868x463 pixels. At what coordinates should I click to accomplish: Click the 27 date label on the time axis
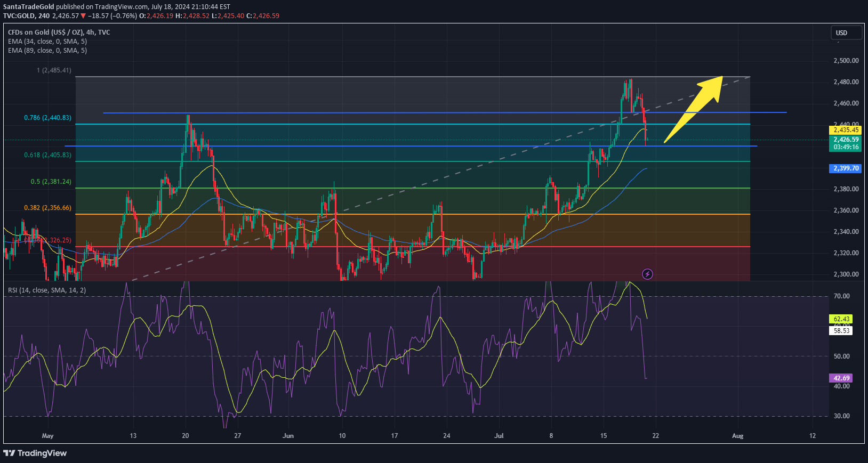[x=238, y=436]
